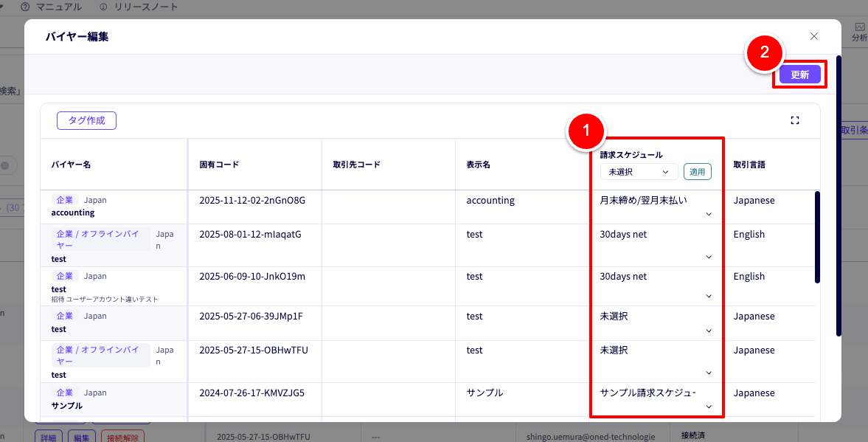Click the 編集 button at the bottom

[81, 436]
